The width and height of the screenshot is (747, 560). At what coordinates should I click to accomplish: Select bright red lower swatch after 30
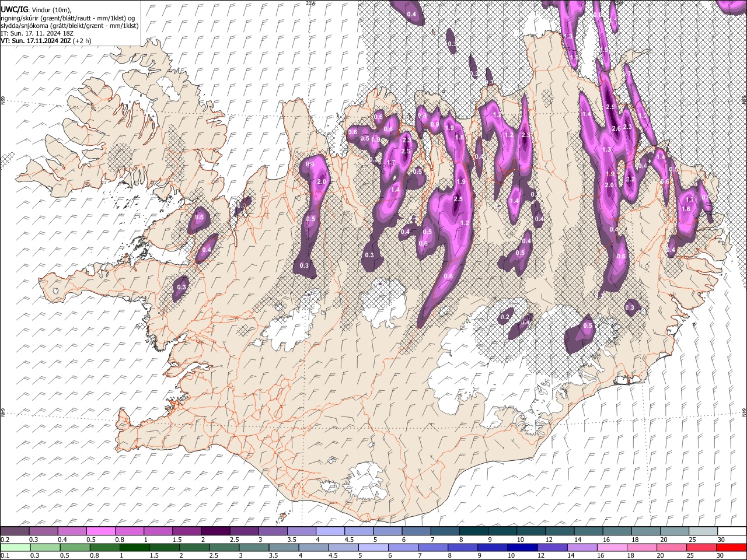click(x=731, y=548)
